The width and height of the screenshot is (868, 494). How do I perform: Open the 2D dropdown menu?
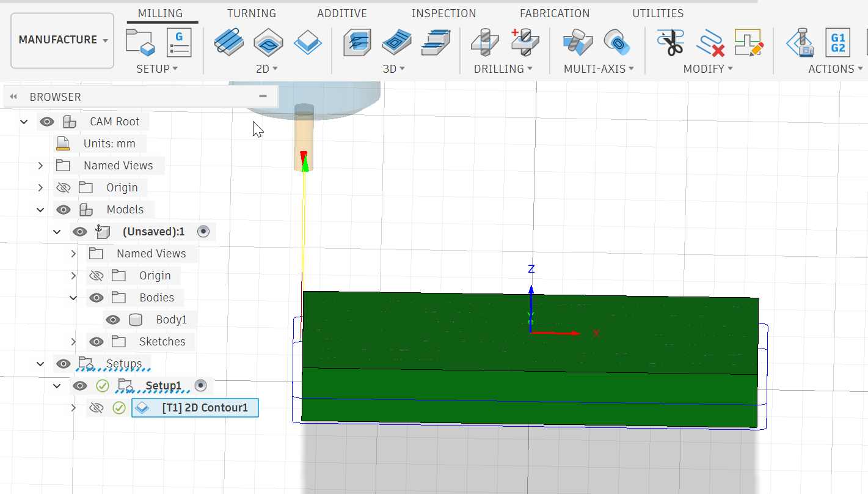pos(267,69)
